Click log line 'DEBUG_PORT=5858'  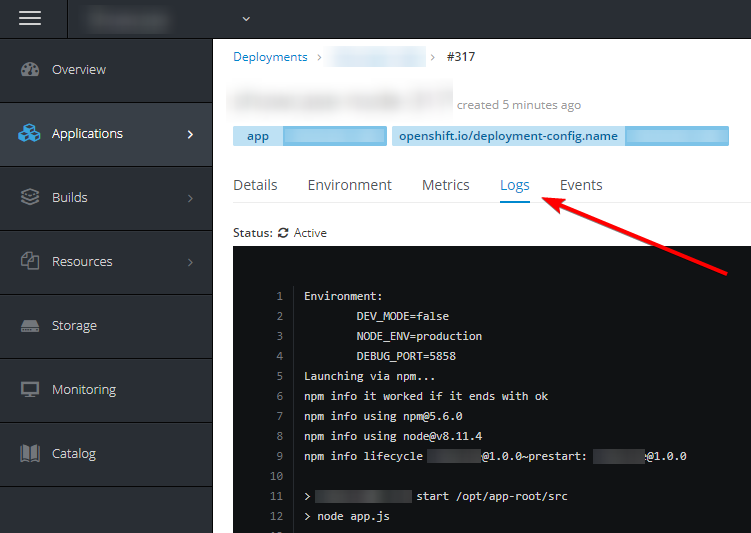click(x=406, y=356)
